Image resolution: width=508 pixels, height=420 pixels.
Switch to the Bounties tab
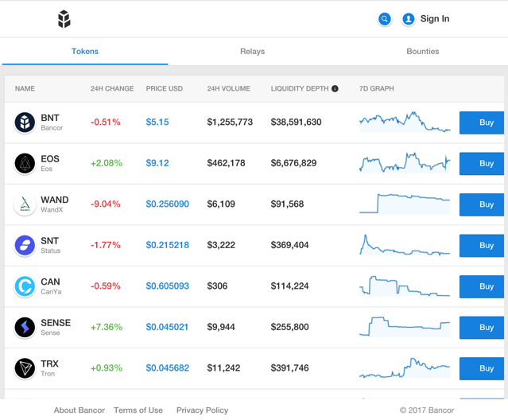click(x=423, y=52)
